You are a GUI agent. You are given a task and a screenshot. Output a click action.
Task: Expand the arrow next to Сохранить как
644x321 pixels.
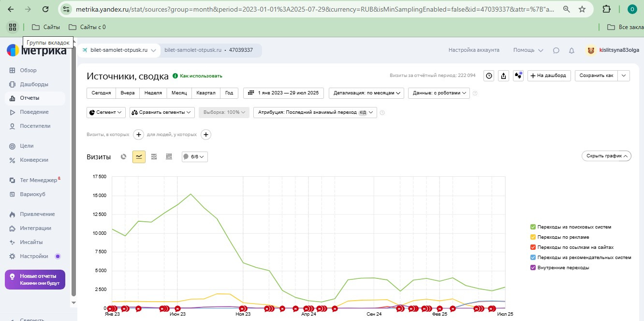click(x=624, y=76)
